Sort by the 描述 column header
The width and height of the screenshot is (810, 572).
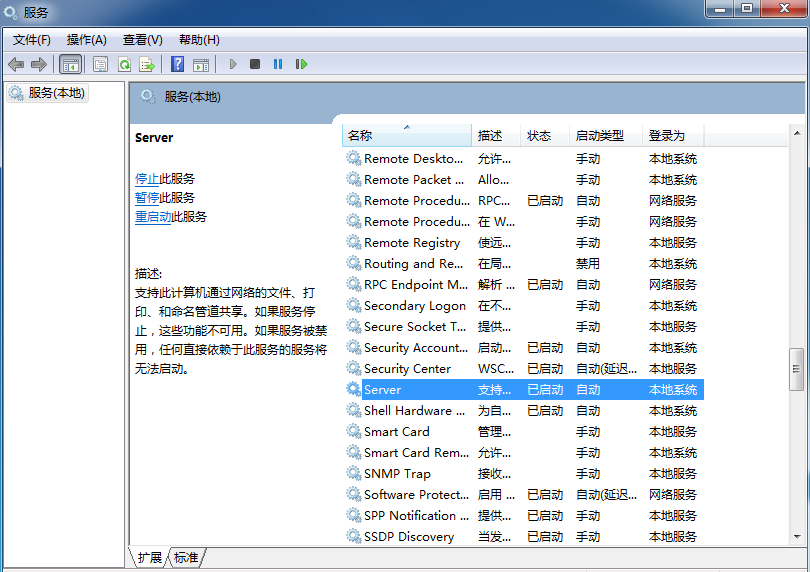click(x=496, y=135)
